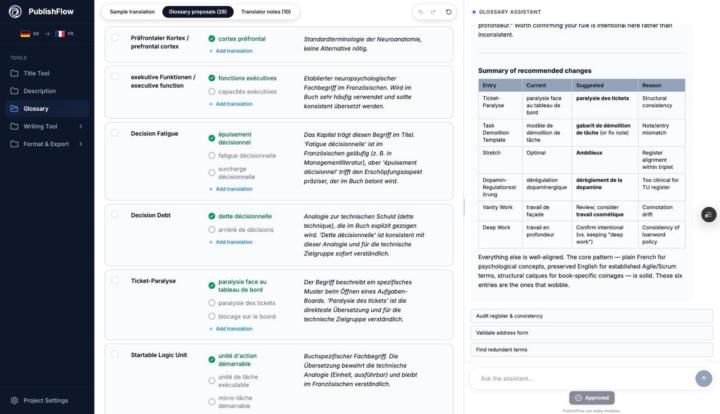Add translation for Decision Debt

[x=231, y=242]
